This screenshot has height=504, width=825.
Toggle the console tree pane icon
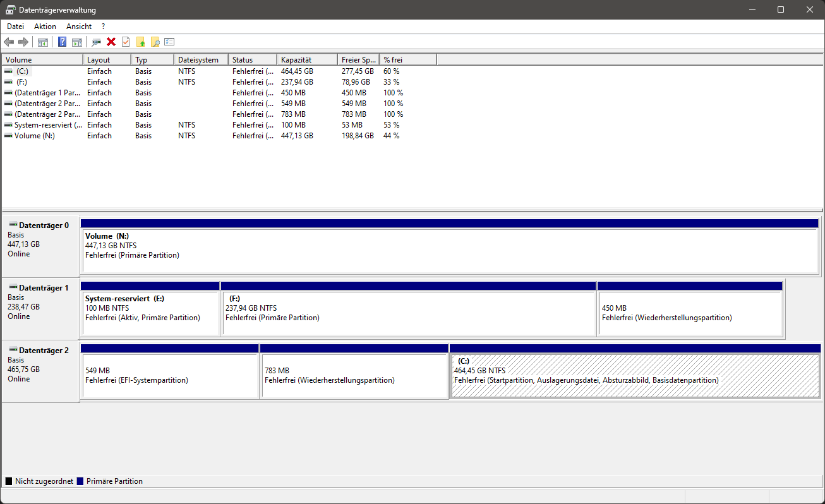pos(43,42)
